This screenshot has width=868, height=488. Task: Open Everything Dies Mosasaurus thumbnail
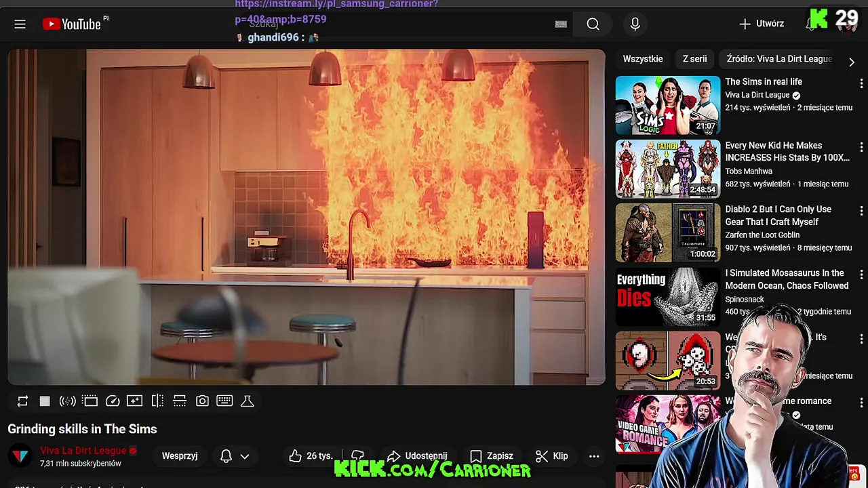[668, 297]
